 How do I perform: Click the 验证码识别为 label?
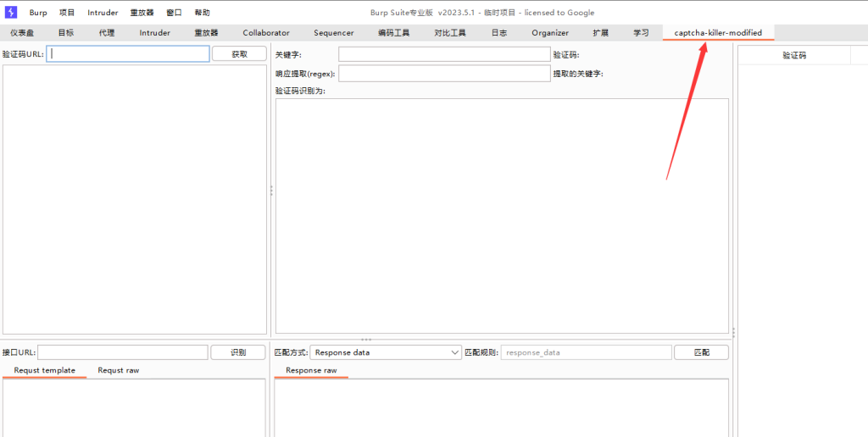pyautogui.click(x=301, y=91)
